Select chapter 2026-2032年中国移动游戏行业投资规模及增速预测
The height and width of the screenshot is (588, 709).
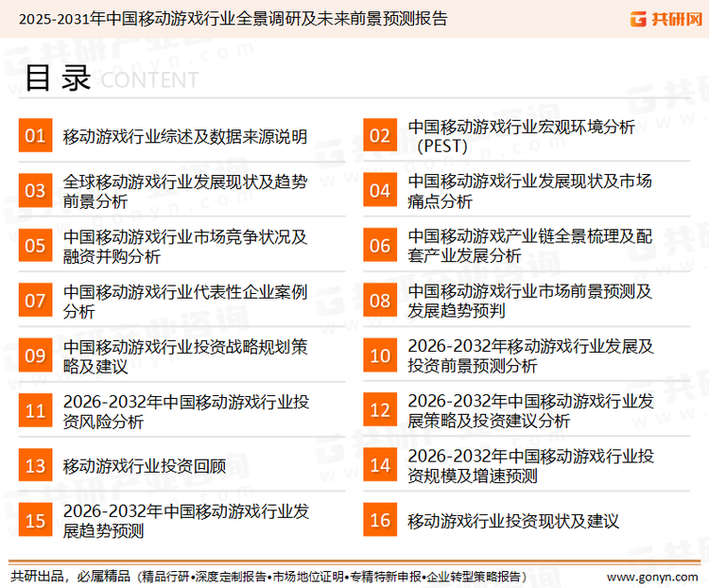tap(530, 466)
